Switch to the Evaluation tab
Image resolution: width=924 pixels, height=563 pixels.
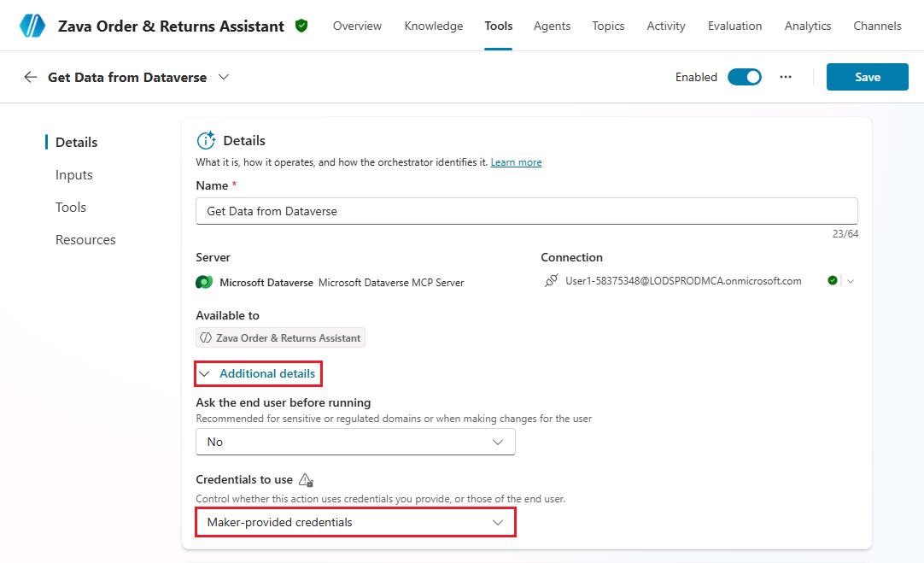(x=734, y=26)
